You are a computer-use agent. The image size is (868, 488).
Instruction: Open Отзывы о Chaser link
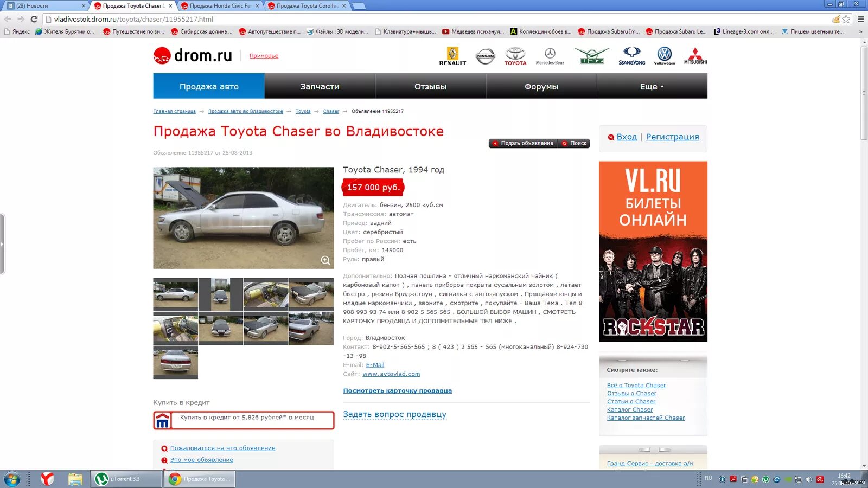(631, 394)
